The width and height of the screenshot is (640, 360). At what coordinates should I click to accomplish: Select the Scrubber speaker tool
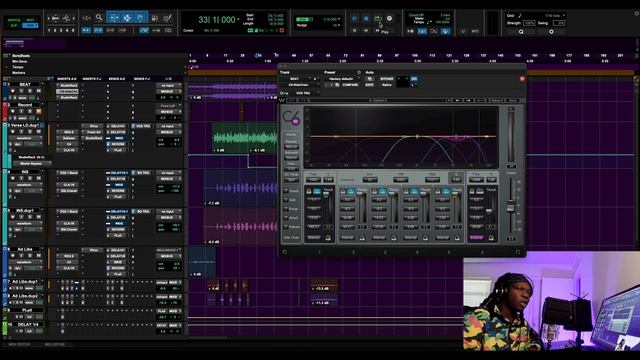point(155,18)
